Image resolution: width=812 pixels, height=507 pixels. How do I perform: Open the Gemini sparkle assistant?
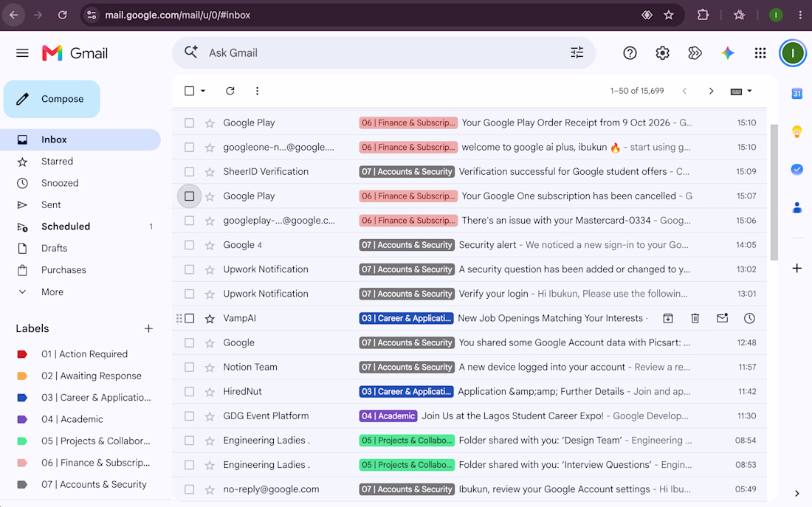(728, 53)
